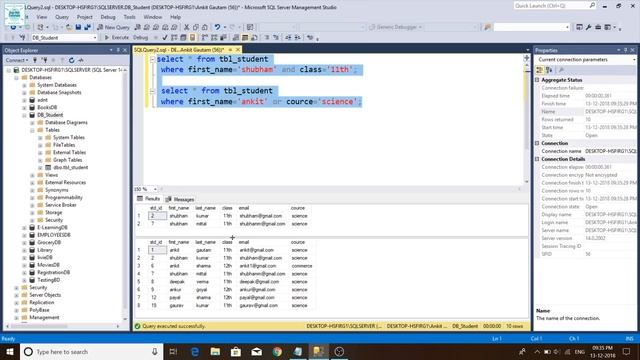Viewport: 640px width, 360px height.
Task: Open the Tools menu
Action: (129, 17)
